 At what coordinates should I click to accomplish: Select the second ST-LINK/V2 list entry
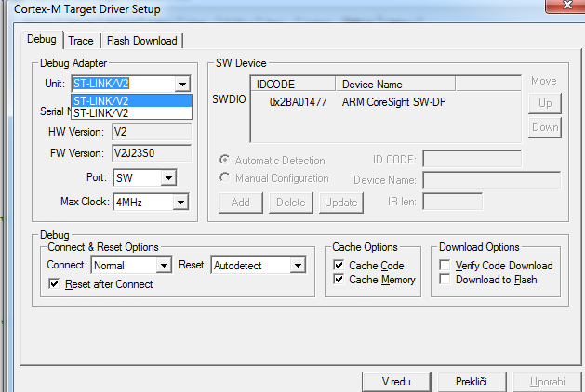pyautogui.click(x=131, y=113)
